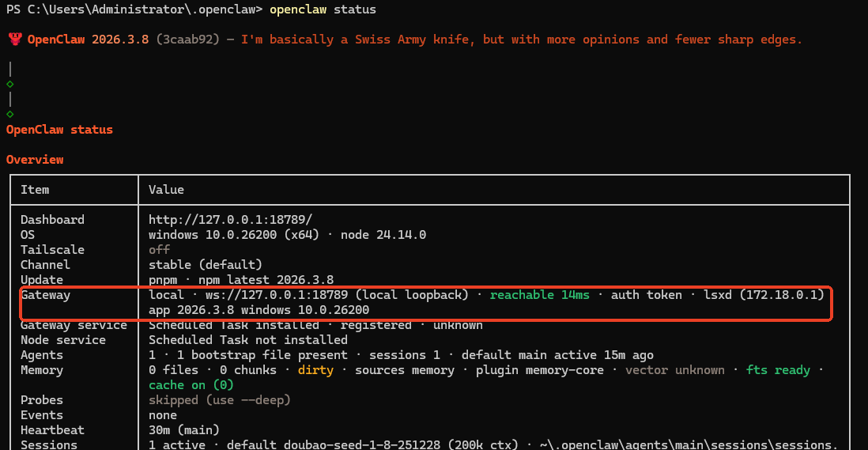Click the OpenClaw lobster icon in banner
Image resolution: width=868 pixels, height=450 pixels.
click(13, 40)
